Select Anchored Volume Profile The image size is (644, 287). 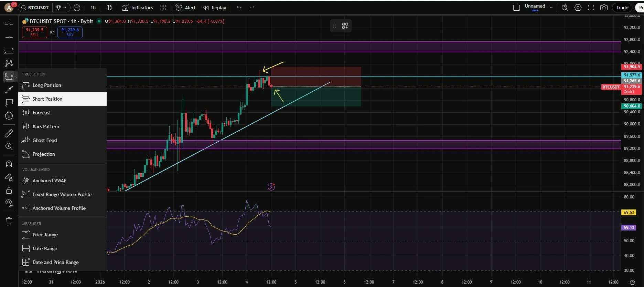(x=62, y=208)
